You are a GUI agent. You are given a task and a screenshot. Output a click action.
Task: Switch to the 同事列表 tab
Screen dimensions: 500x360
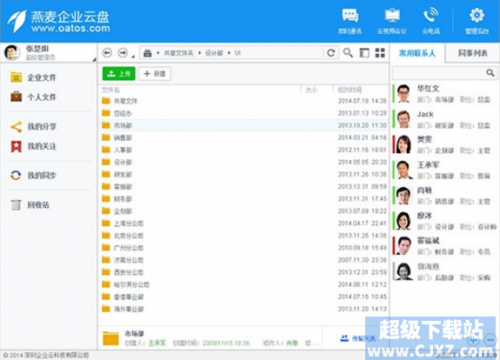pyautogui.click(x=473, y=53)
